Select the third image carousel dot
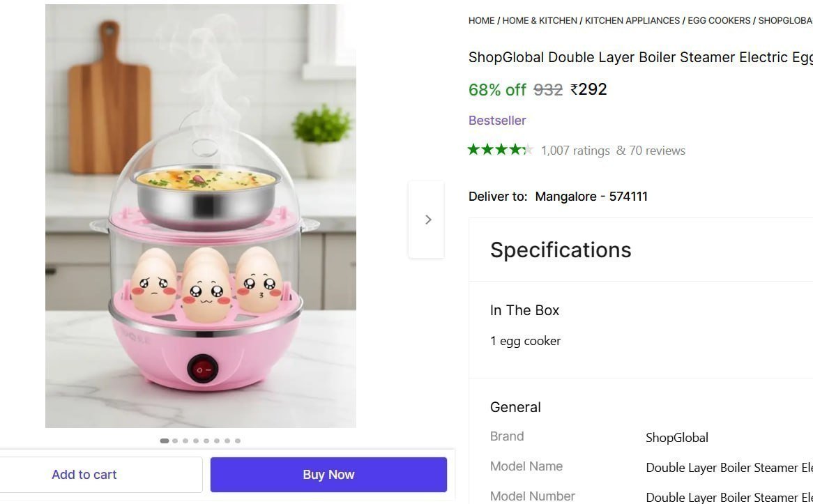This screenshot has width=813, height=504. click(x=185, y=441)
